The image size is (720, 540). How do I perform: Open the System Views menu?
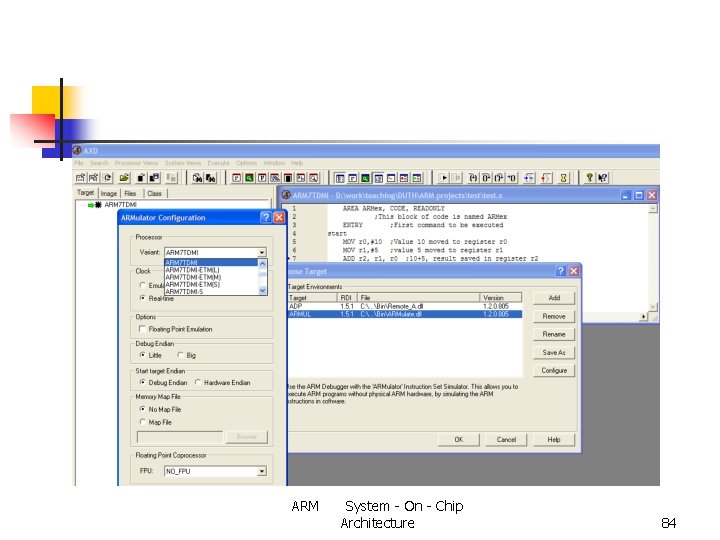click(183, 163)
